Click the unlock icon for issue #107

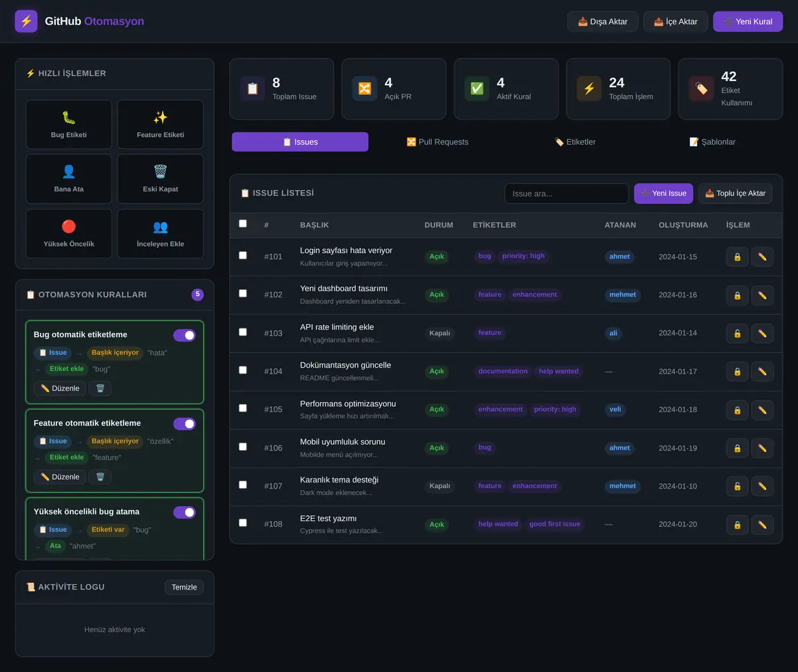(x=737, y=486)
